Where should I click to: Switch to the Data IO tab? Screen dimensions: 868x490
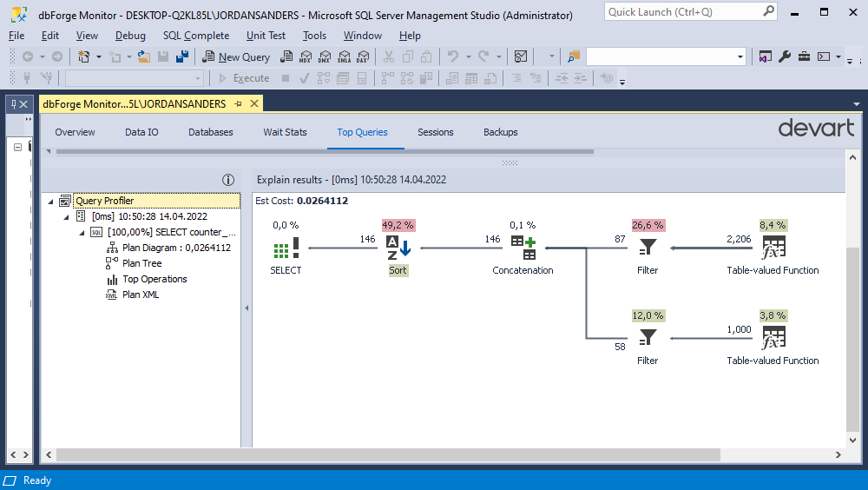tap(141, 132)
